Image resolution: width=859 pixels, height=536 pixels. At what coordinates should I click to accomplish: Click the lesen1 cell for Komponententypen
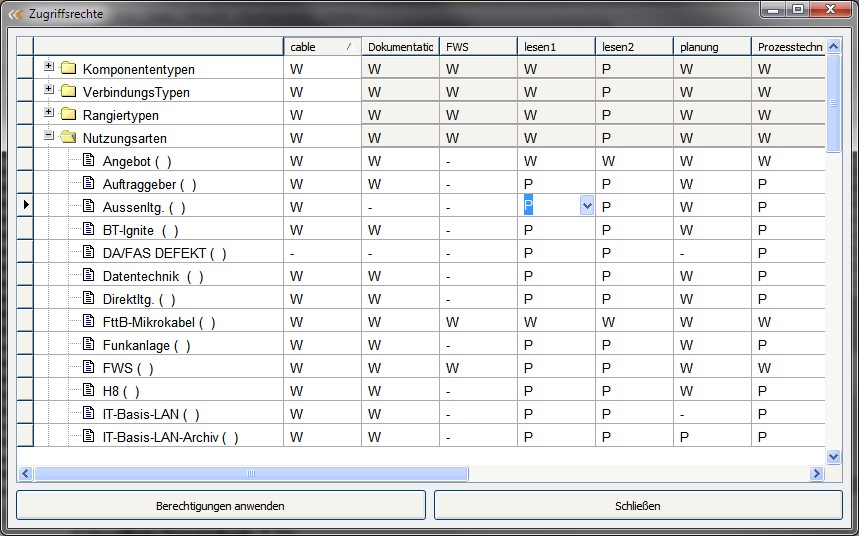pos(556,68)
